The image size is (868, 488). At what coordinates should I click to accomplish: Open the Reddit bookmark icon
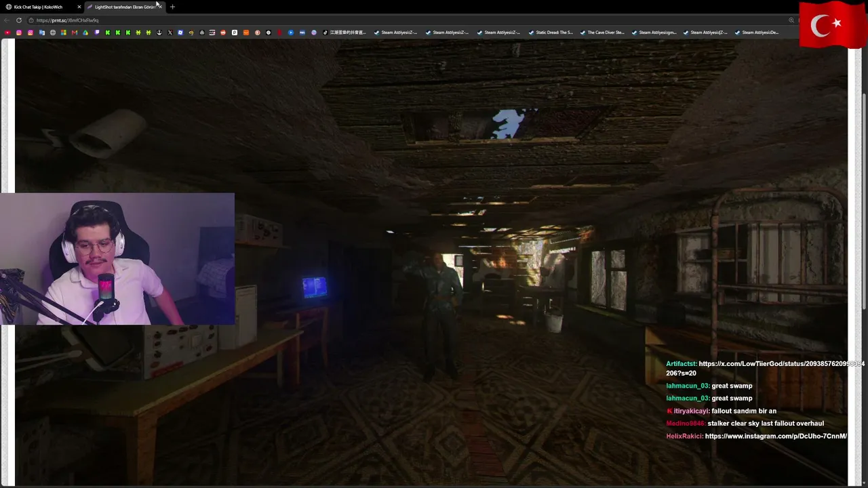click(223, 33)
